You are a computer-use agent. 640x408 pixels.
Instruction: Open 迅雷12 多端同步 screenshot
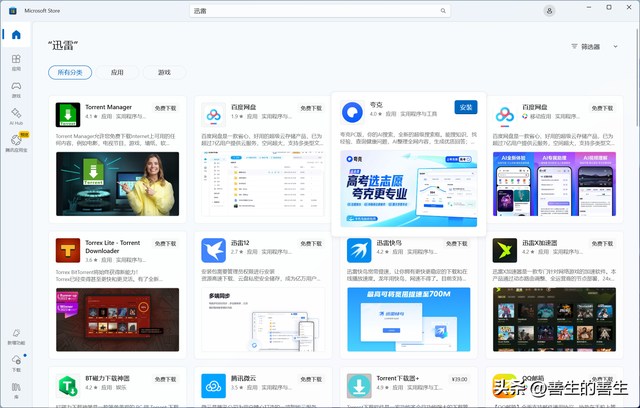tap(263, 319)
